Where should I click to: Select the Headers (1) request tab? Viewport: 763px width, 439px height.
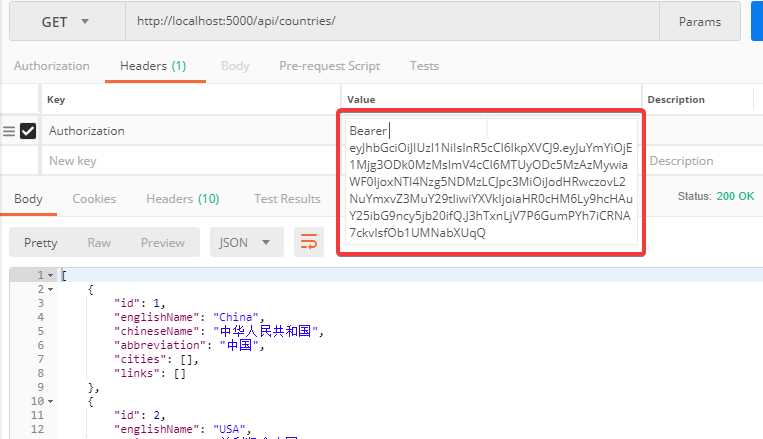coord(153,66)
